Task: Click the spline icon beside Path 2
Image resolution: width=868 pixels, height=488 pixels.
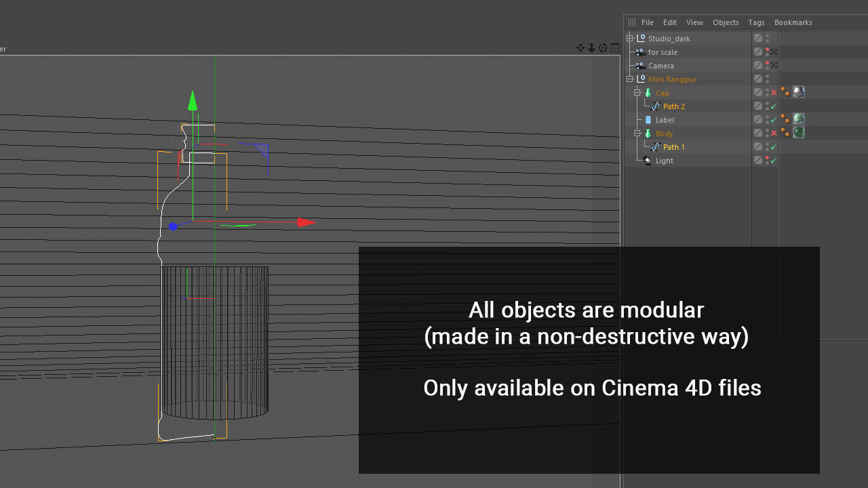Action: (656, 106)
